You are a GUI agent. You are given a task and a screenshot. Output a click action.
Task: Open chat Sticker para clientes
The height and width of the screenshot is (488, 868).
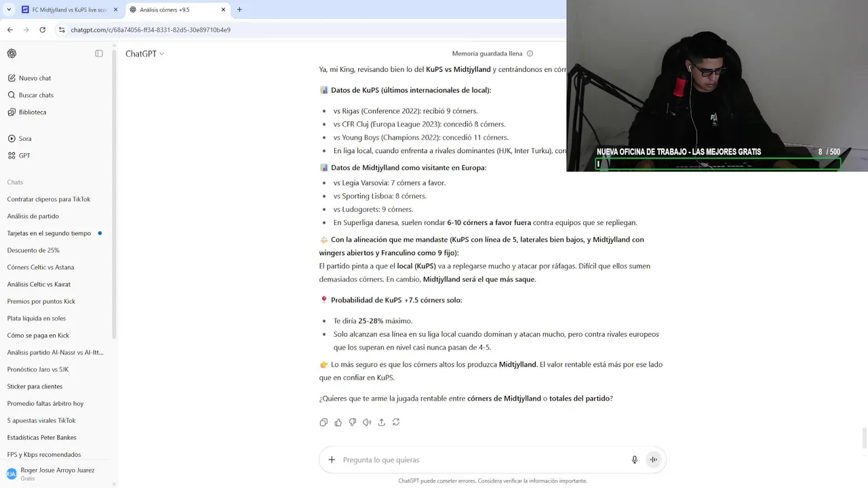[35, 386]
